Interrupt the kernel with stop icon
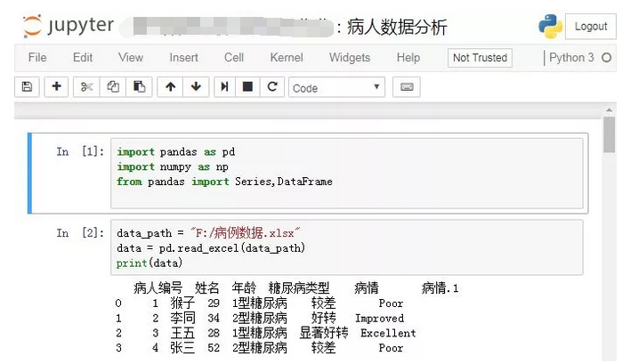This screenshot has width=622, height=364. tap(247, 86)
